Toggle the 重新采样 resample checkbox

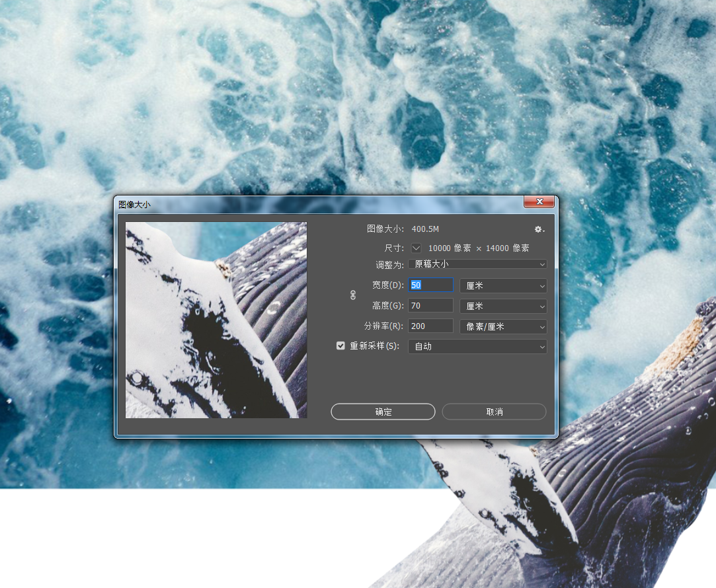340,346
